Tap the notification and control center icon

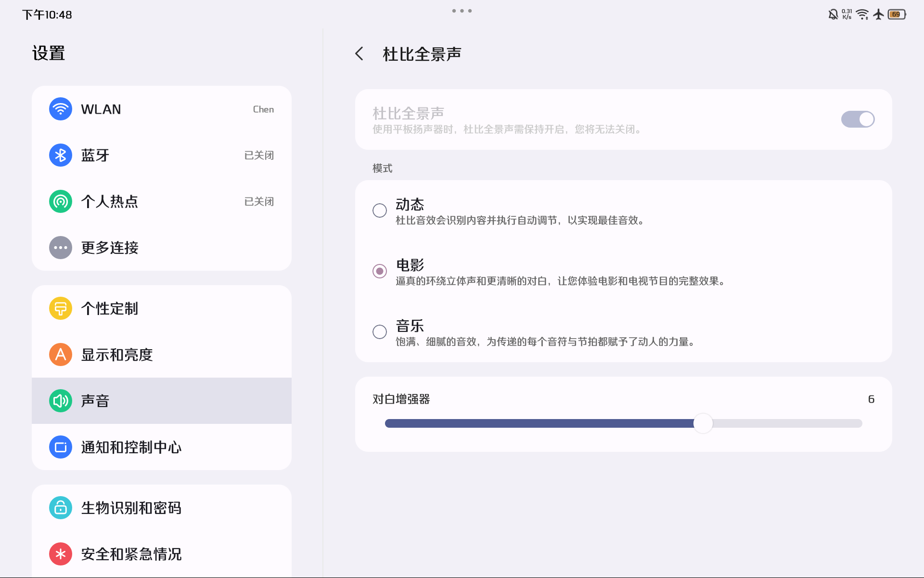(x=61, y=447)
